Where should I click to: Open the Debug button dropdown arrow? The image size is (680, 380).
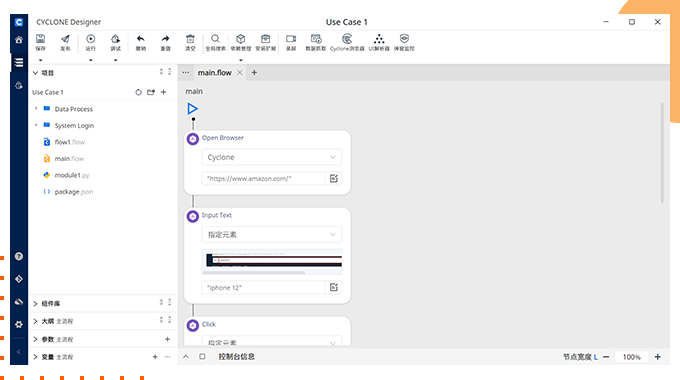point(115,60)
